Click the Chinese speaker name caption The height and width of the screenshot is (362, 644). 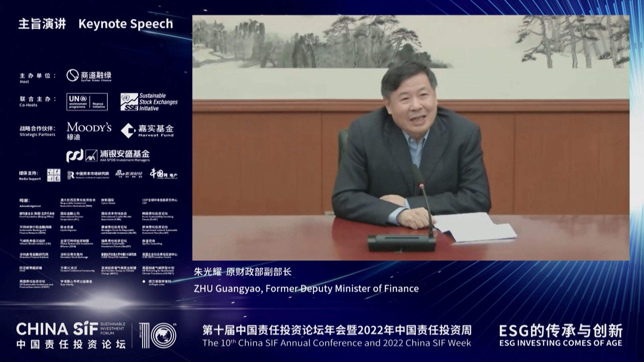pos(243,272)
